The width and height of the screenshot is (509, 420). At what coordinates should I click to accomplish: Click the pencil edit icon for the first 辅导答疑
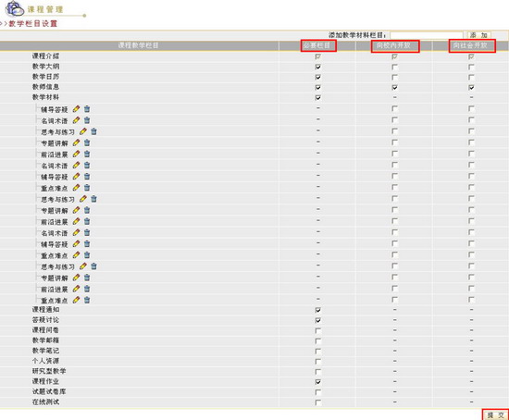click(x=76, y=109)
